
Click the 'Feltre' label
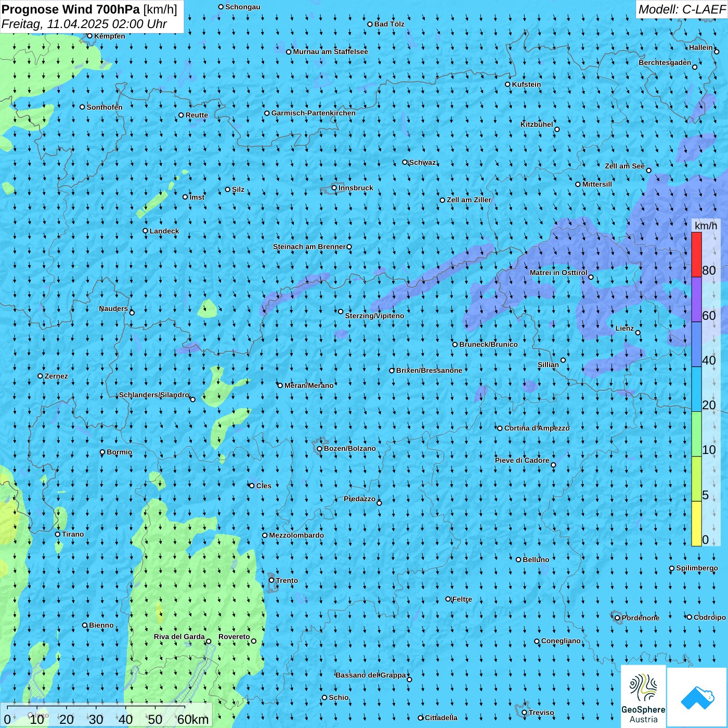462,599
